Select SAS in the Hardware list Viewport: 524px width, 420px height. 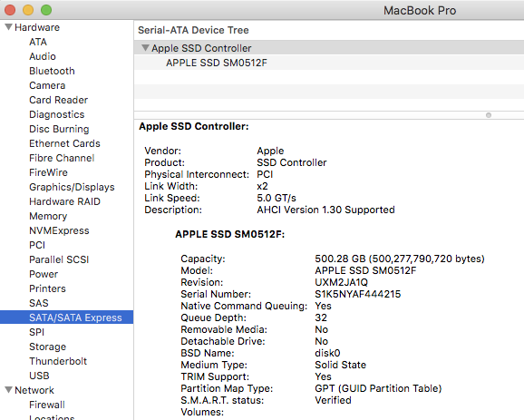(39, 303)
